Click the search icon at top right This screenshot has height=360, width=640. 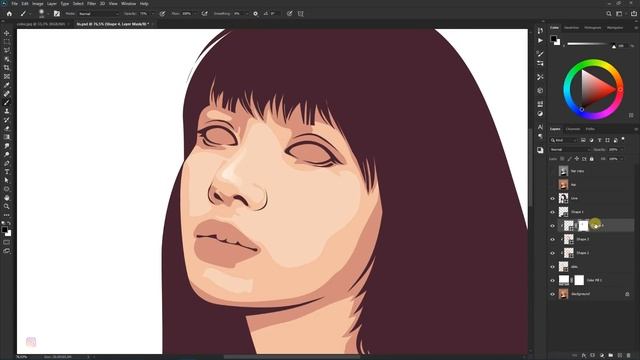click(x=609, y=13)
